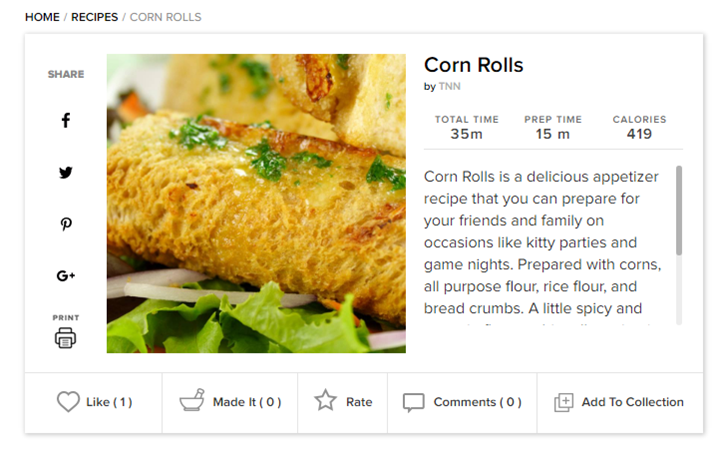Click the star Rate icon
720x450 pixels.
326,400
